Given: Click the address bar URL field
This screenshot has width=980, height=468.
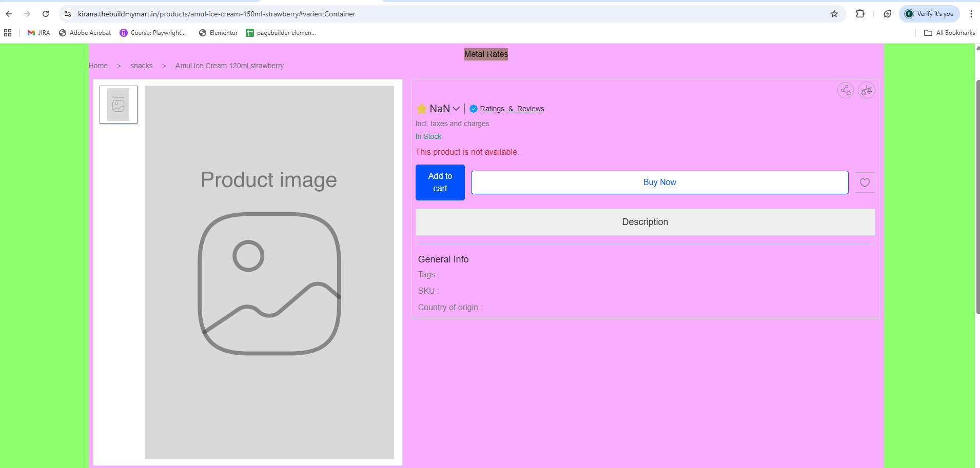Looking at the screenshot, I should tap(452, 14).
